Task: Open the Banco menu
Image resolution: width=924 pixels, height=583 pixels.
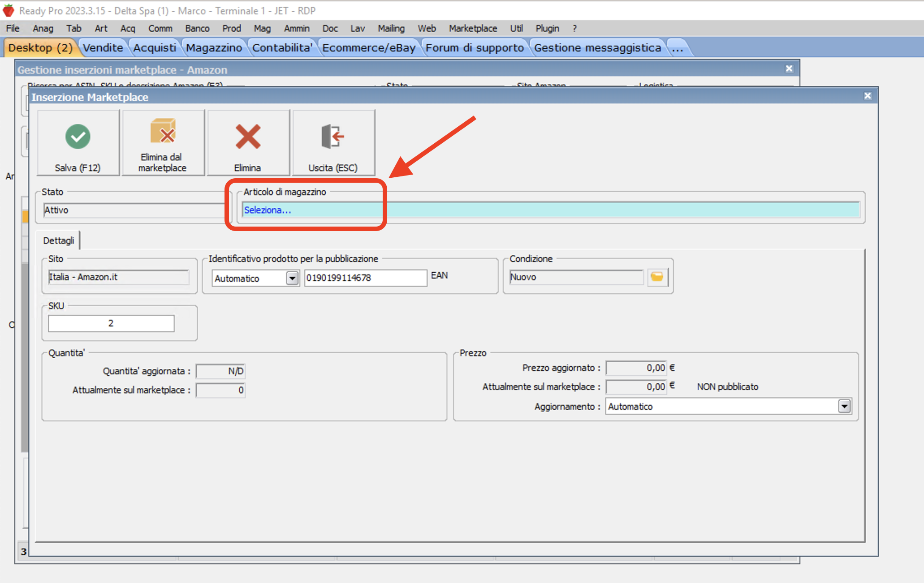Action: 197,28
